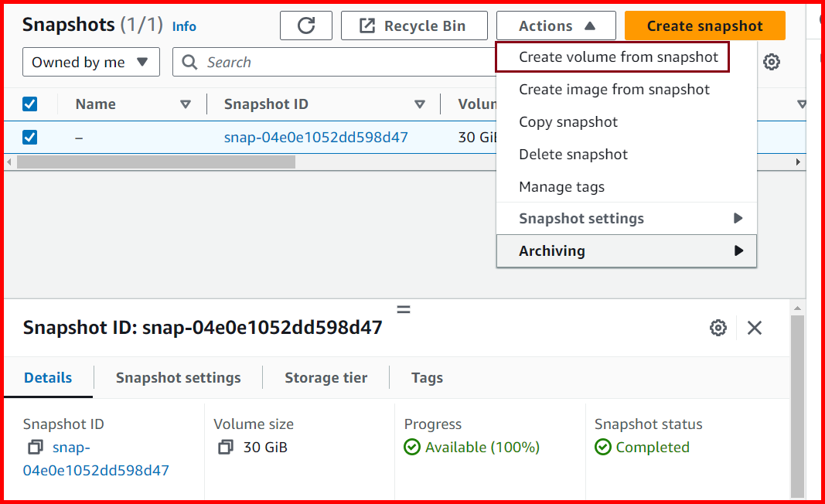Open the Recycle Bin
The width and height of the screenshot is (825, 504).
[414, 26]
